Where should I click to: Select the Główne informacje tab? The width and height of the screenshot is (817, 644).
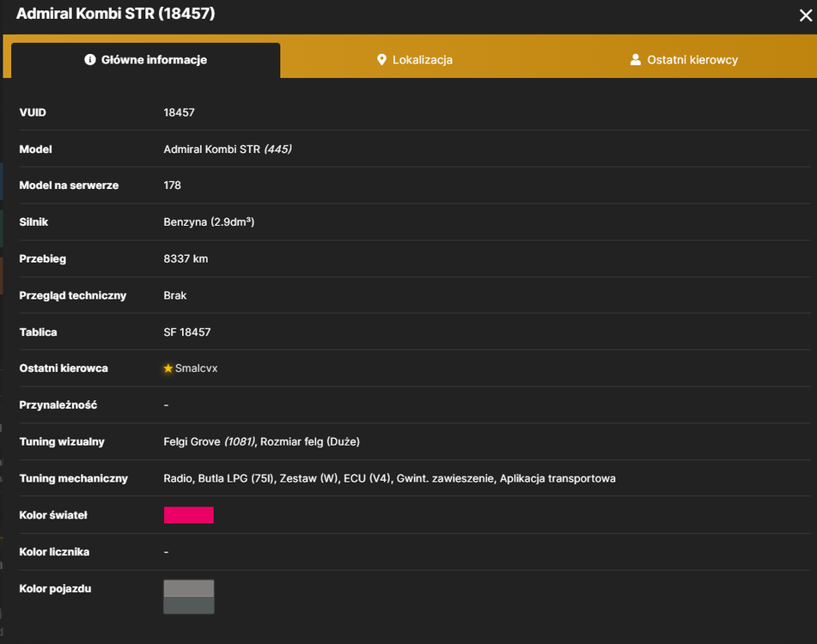tap(145, 60)
